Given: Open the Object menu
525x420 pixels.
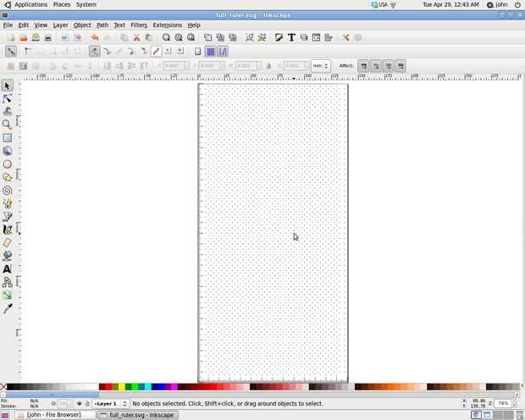Looking at the screenshot, I should 82,25.
